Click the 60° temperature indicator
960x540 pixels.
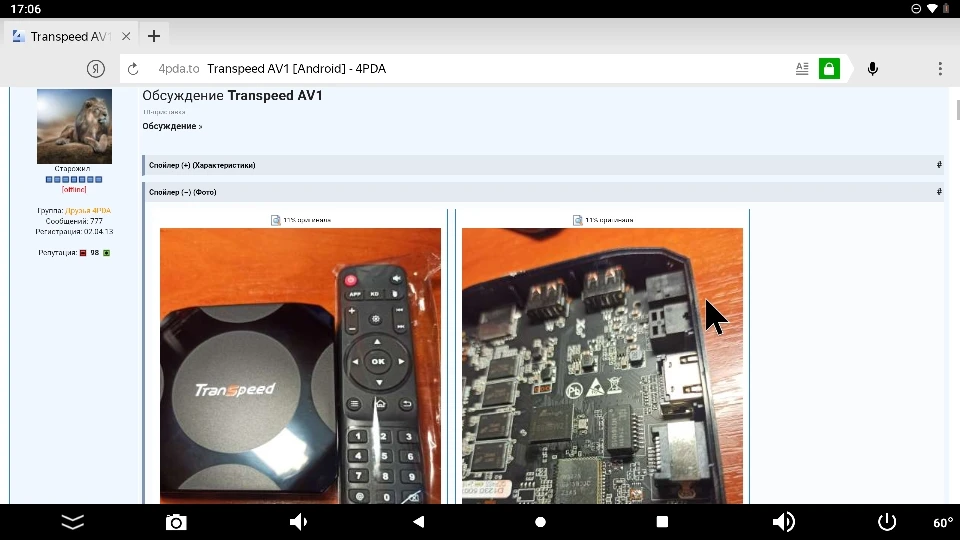click(x=943, y=522)
